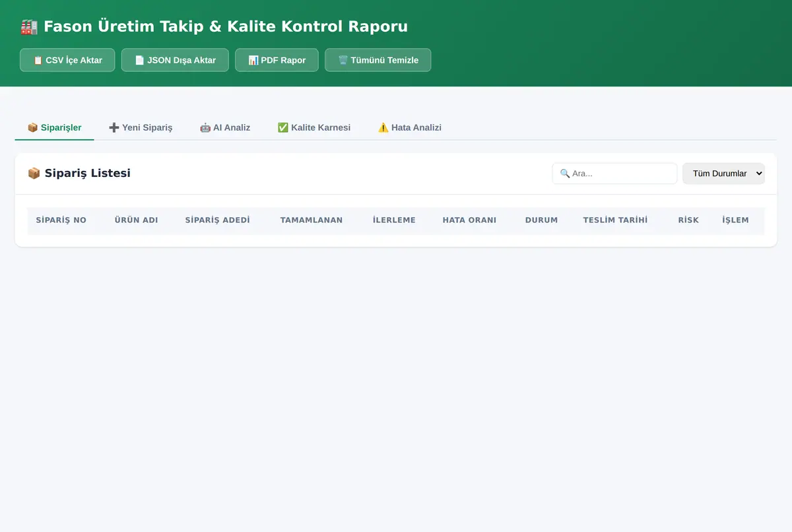Expand the Tüm Durumlar status dropdown

(x=723, y=174)
